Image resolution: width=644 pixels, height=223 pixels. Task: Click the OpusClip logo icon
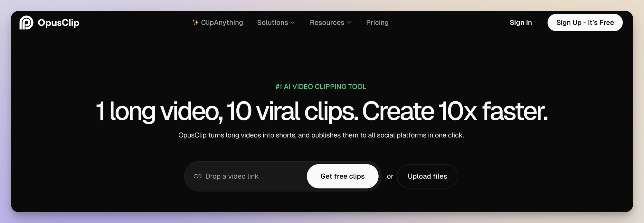[26, 23]
